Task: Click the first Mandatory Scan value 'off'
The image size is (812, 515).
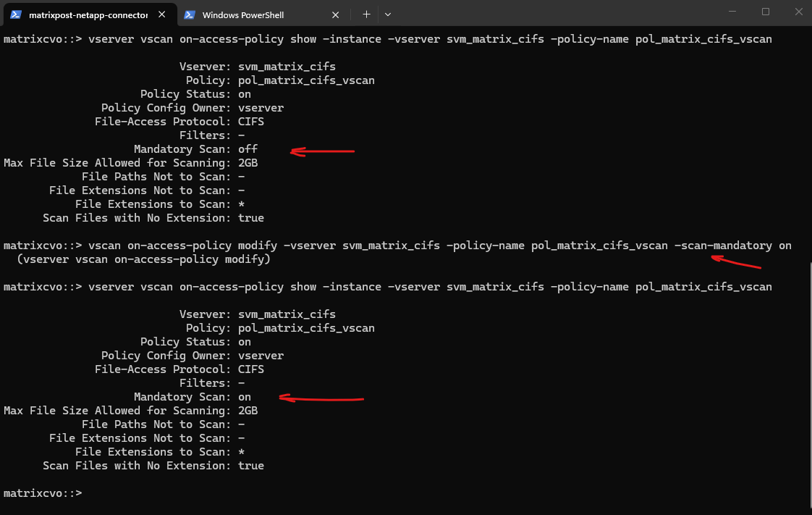Action: 248,149
